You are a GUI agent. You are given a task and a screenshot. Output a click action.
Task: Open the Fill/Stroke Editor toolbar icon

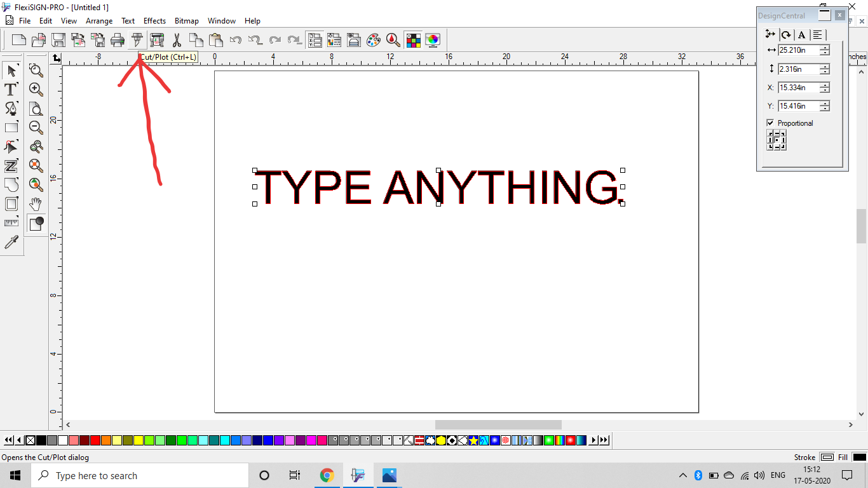pyautogui.click(x=334, y=40)
